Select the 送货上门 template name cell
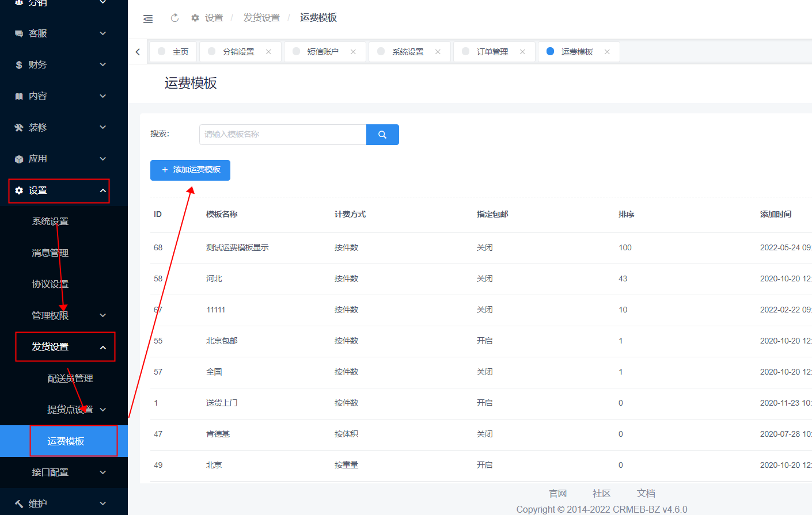 click(222, 403)
